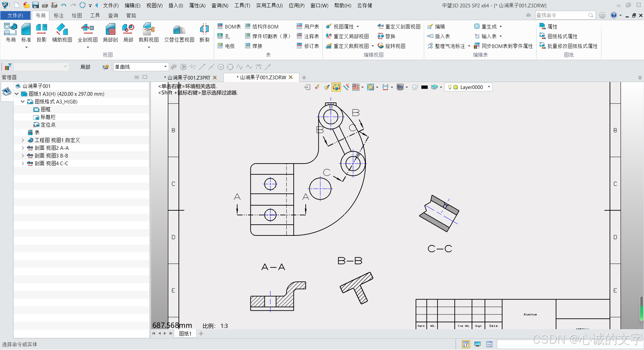Insert a BOM表 table
This screenshot has width=644, height=350.
[229, 27]
